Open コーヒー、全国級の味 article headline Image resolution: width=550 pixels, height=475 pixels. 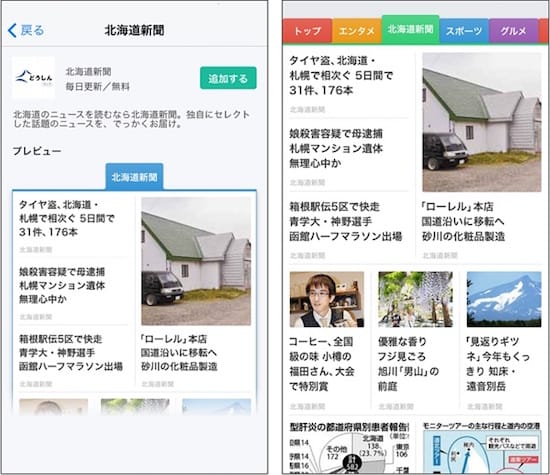pos(322,364)
